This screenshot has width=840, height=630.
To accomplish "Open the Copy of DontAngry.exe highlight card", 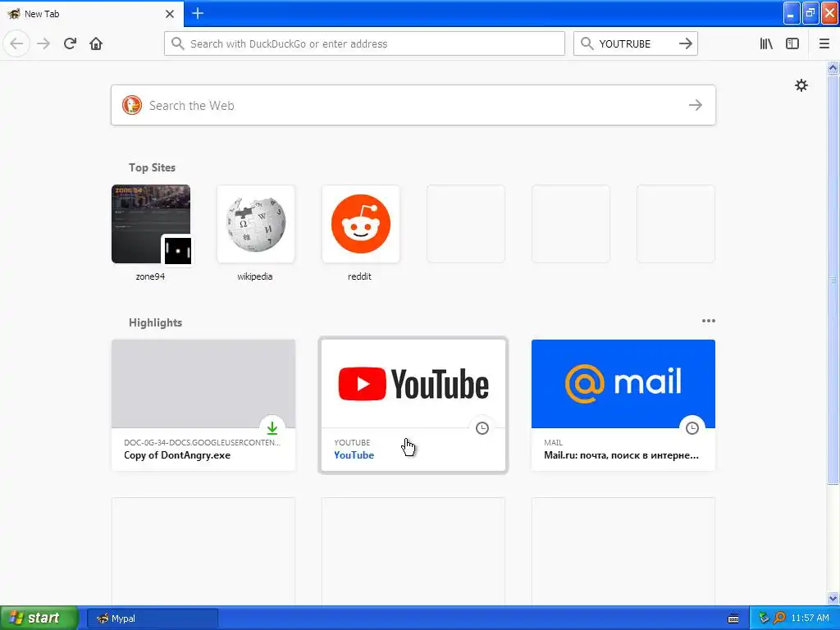I will click(203, 405).
